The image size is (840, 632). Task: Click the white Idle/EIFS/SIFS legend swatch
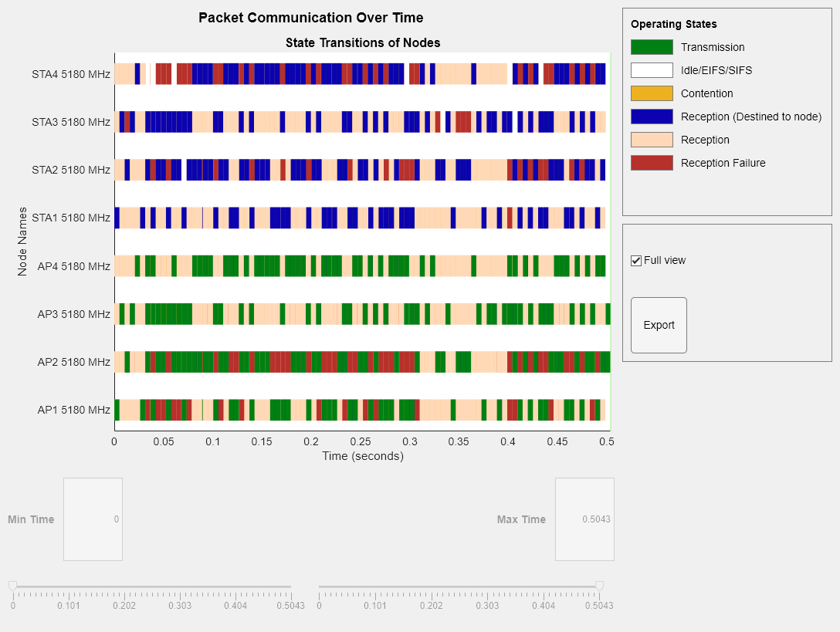(x=652, y=70)
